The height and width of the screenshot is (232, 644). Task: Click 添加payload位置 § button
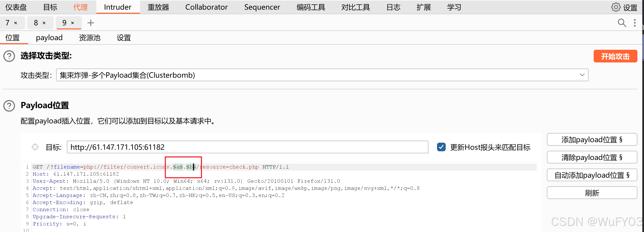(592, 139)
